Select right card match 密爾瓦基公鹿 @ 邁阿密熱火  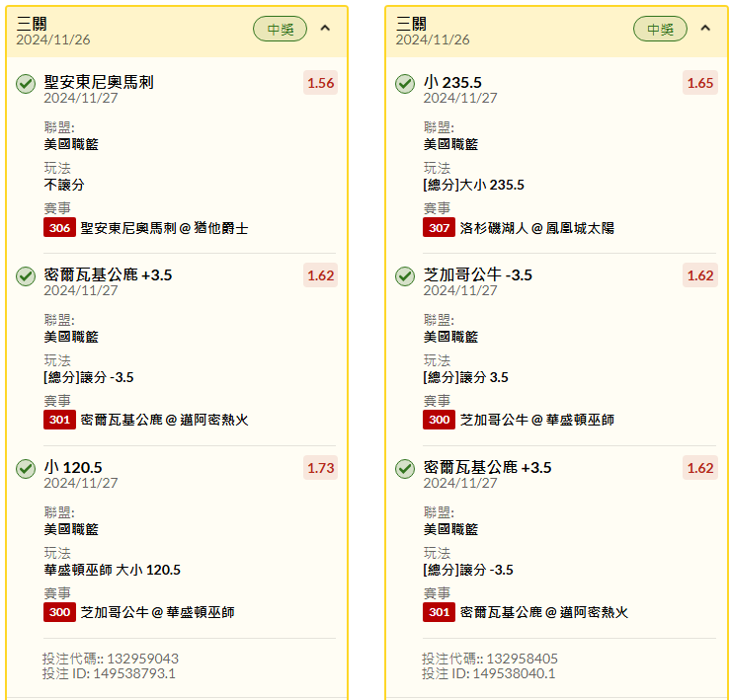click(x=544, y=612)
